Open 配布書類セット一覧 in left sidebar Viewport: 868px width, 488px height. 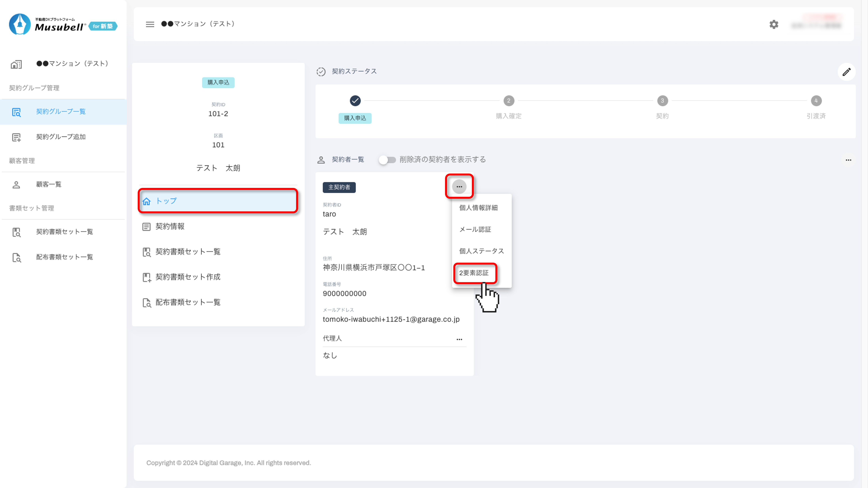[64, 257]
